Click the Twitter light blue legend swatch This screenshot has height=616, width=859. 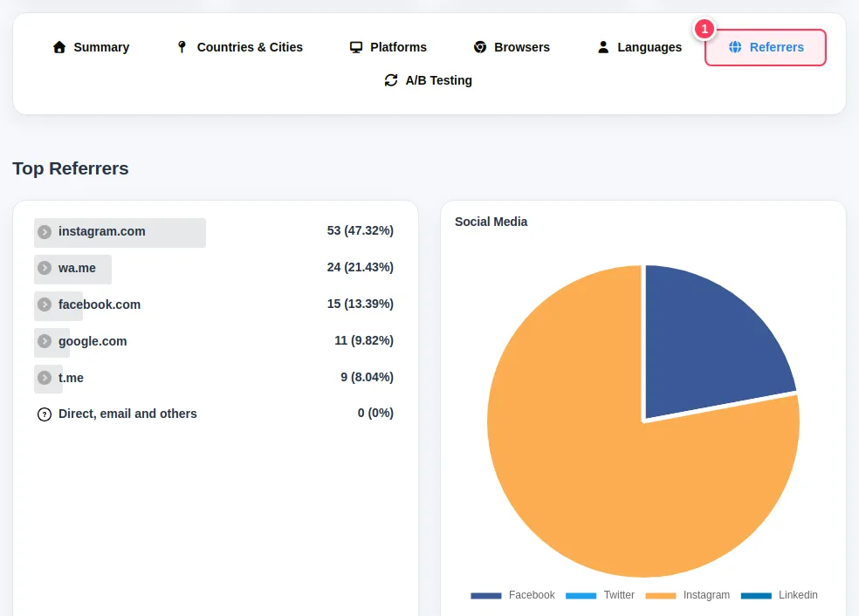click(581, 596)
